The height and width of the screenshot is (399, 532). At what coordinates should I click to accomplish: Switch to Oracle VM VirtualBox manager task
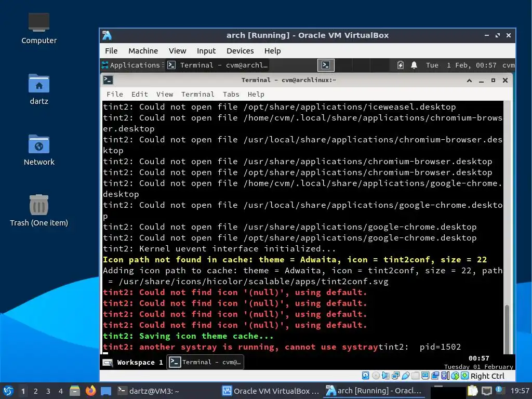pos(270,391)
